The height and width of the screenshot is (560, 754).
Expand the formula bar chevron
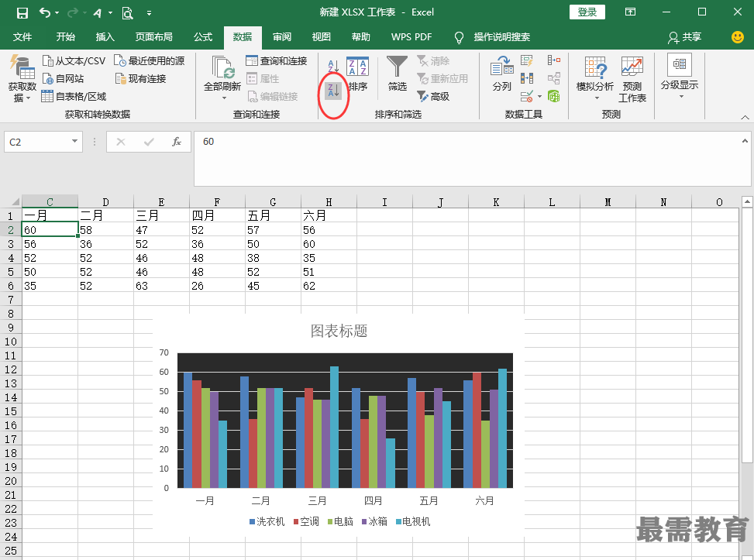click(745, 141)
